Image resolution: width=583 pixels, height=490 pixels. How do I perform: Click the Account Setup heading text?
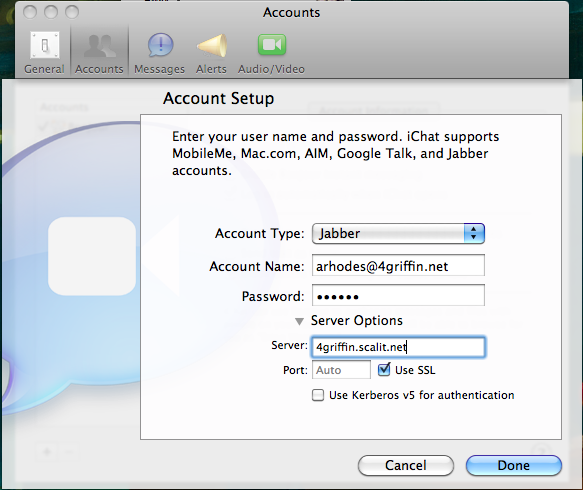219,99
